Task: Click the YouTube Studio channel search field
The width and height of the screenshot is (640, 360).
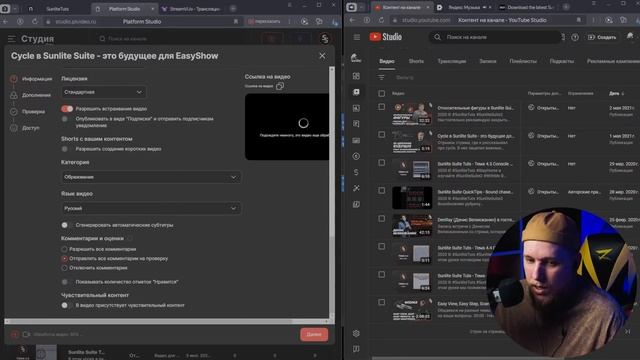Action: [495, 37]
